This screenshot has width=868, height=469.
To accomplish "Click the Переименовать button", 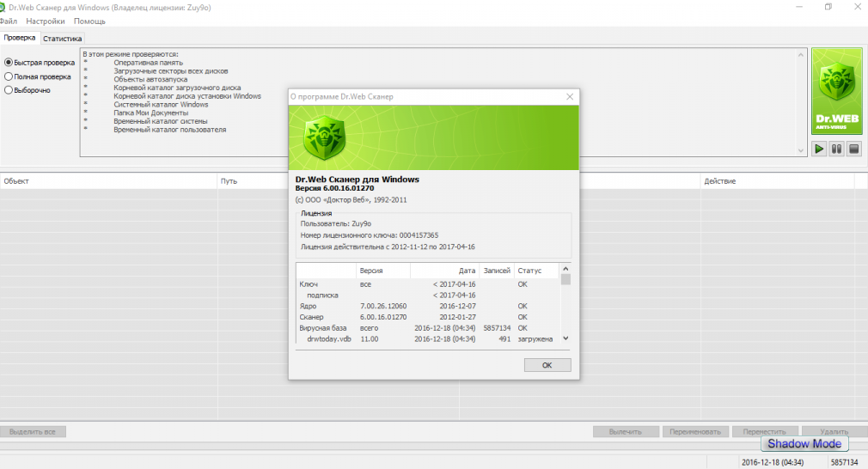I will (695, 431).
